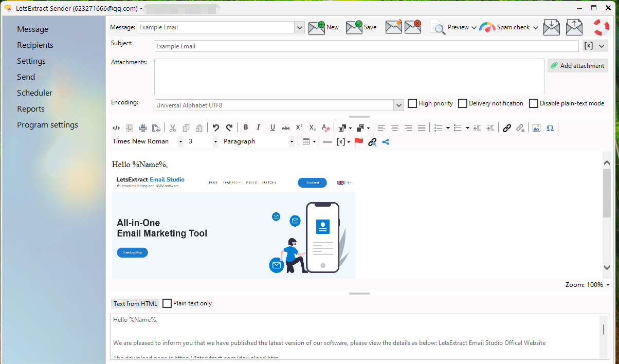The height and width of the screenshot is (364, 619).
Task: Click the Add attachment button
Action: coord(577,66)
